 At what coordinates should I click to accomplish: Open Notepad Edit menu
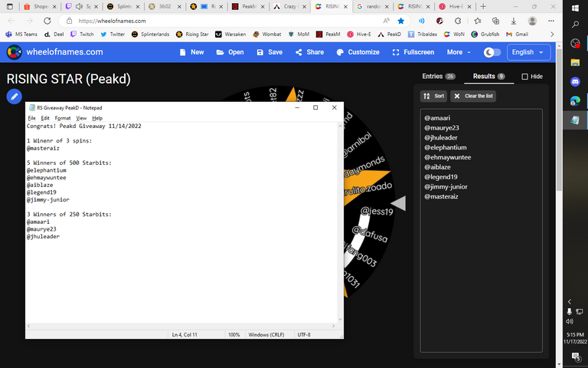(45, 118)
